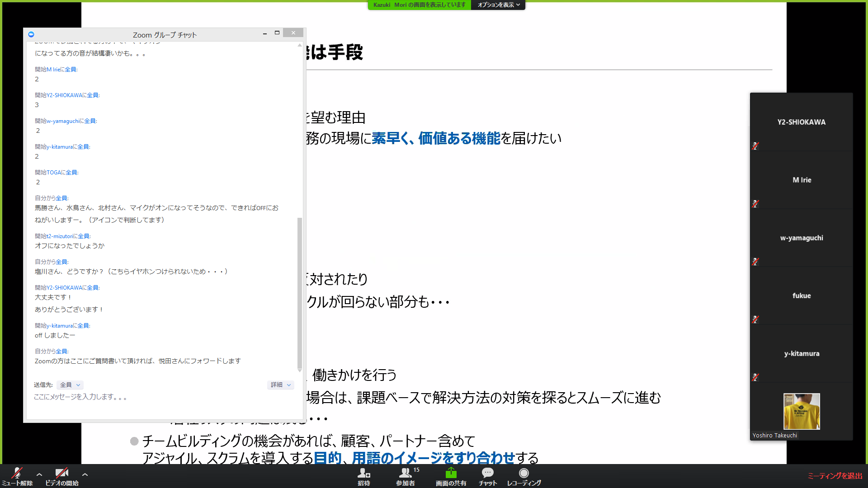This screenshot has height=488, width=868.
Task: Start Recording (レコーディング) icon
Action: tap(524, 473)
